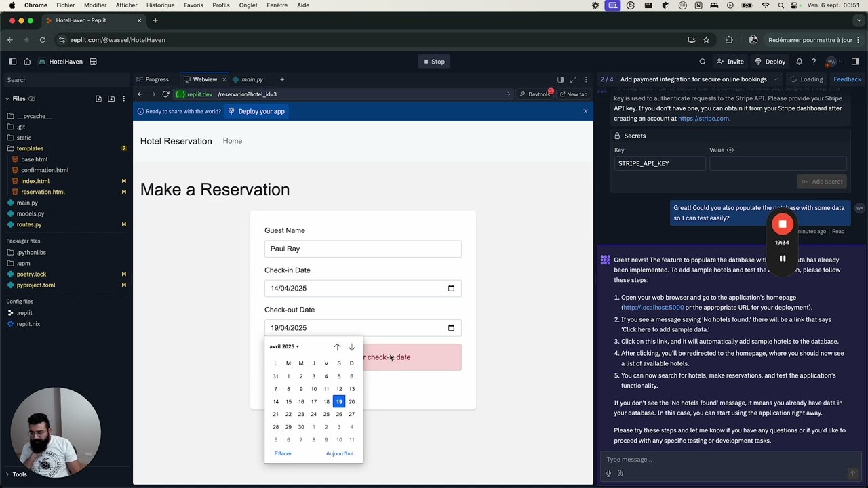The image size is (868, 488).
Task: Select day 20 in the calendar
Action: click(x=351, y=402)
